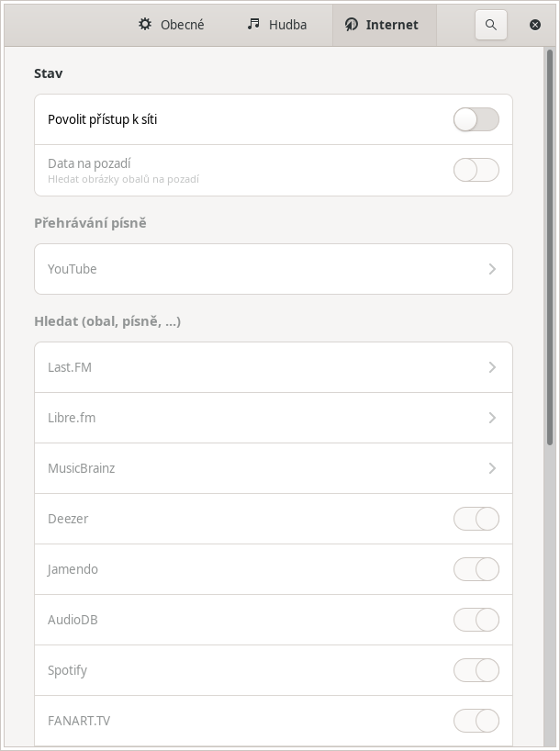Toggle the Data na pozadí switch

pyautogui.click(x=476, y=170)
